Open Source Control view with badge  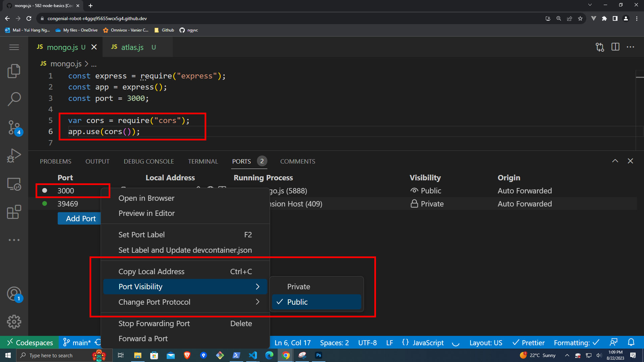coord(14,127)
